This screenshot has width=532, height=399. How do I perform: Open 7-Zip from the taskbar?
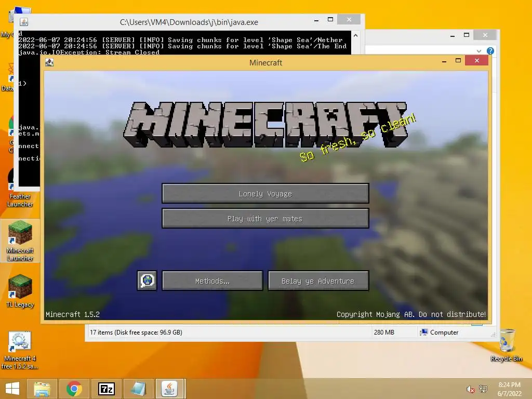point(106,389)
